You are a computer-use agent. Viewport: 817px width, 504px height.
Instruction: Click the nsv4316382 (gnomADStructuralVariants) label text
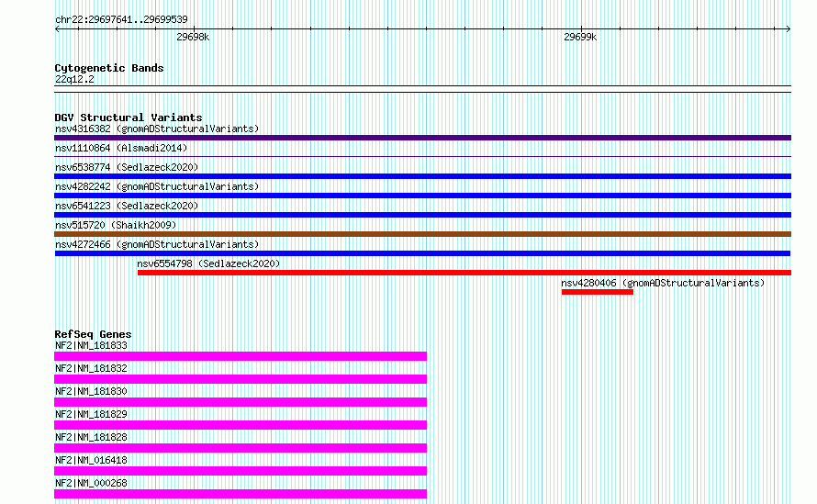157,129
